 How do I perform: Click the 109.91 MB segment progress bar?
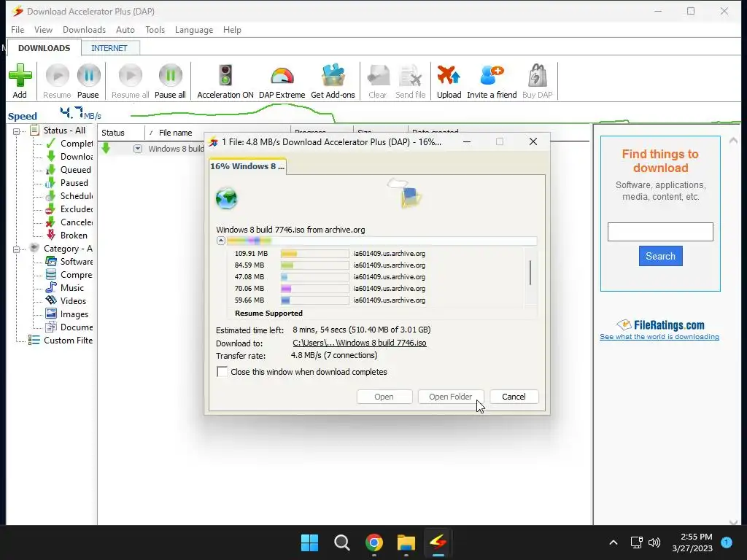click(314, 254)
